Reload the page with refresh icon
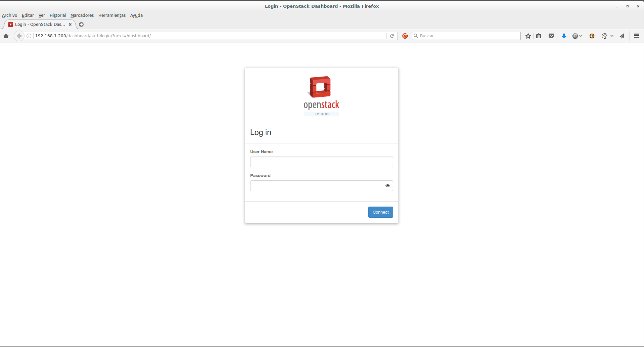This screenshot has width=644, height=347. click(x=392, y=36)
